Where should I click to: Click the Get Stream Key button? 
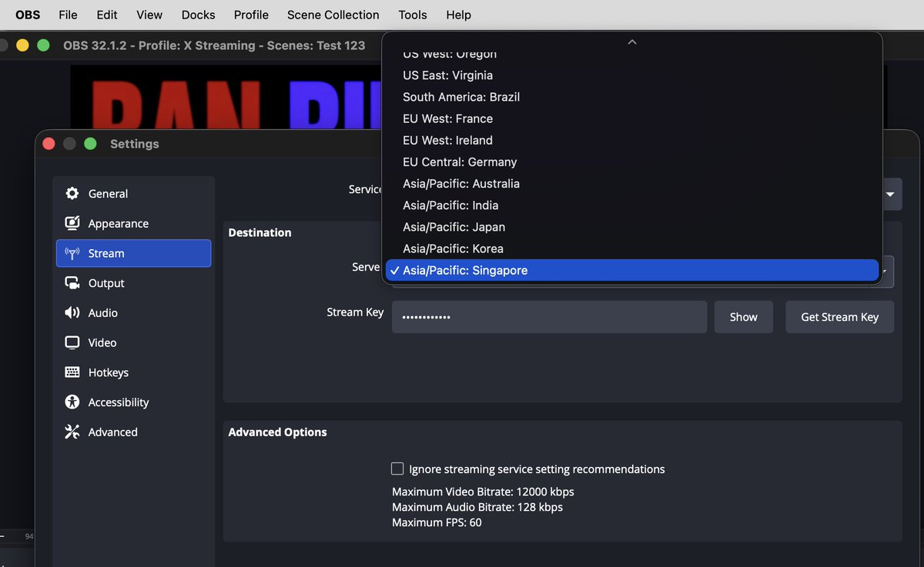839,317
